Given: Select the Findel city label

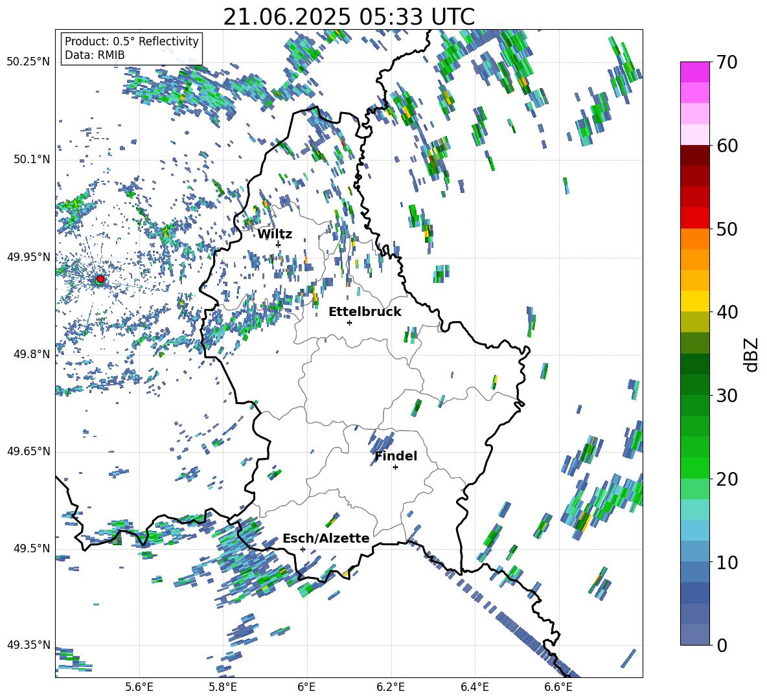Looking at the screenshot, I should tap(396, 456).
